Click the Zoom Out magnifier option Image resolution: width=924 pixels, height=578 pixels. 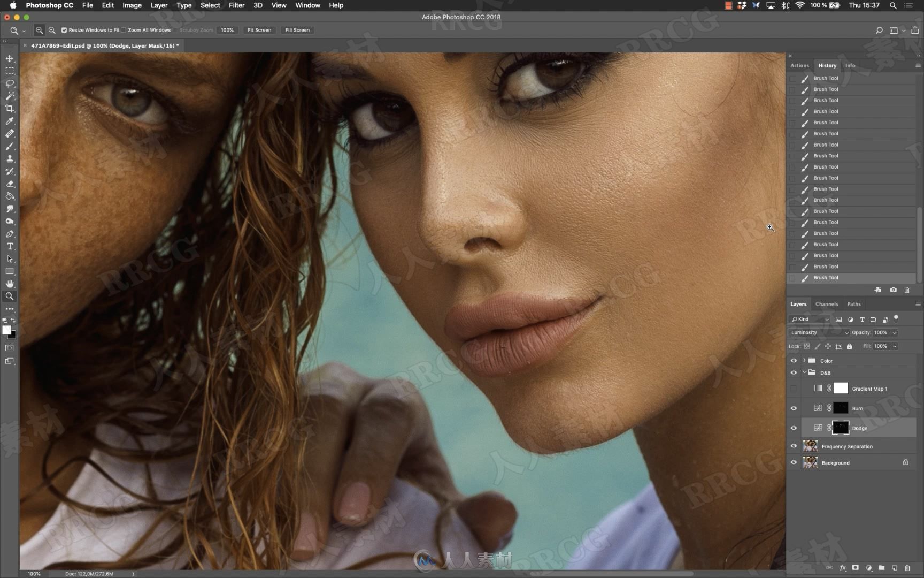click(x=52, y=30)
